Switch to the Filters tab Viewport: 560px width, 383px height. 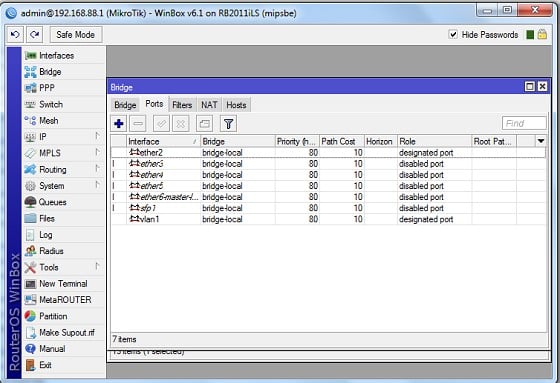tap(182, 105)
